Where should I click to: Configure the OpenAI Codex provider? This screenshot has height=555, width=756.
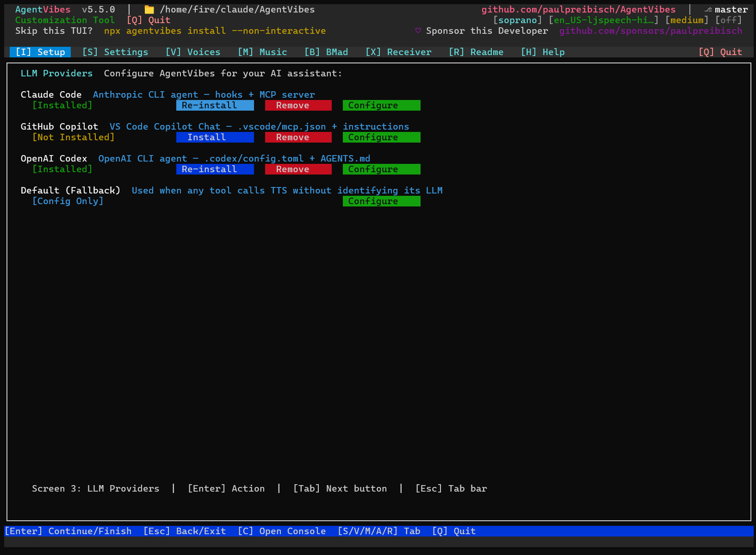click(382, 169)
